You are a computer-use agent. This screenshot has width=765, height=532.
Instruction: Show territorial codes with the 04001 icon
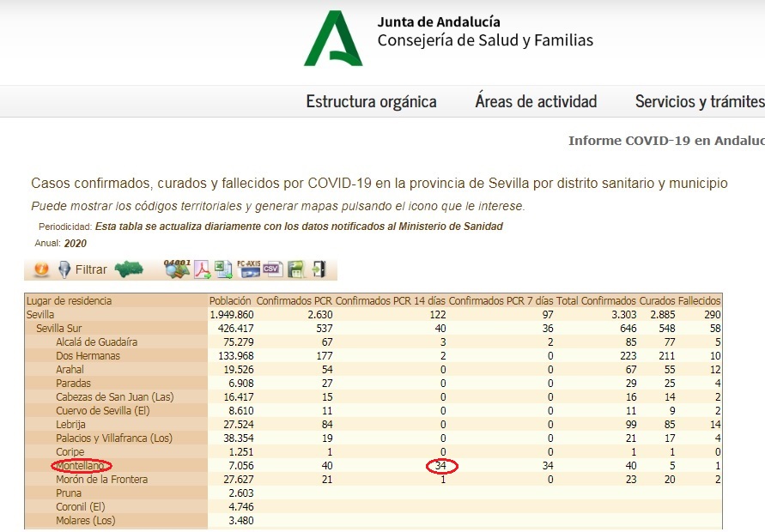coord(177,269)
